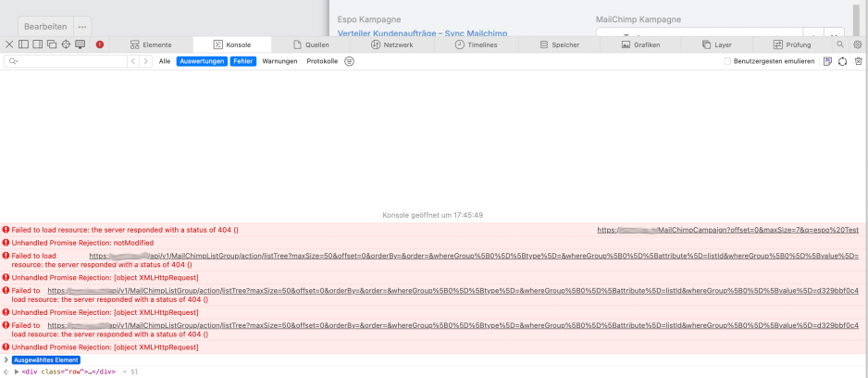Select the Prüfung tab
This screenshot has width=868, height=378.
tap(792, 44)
